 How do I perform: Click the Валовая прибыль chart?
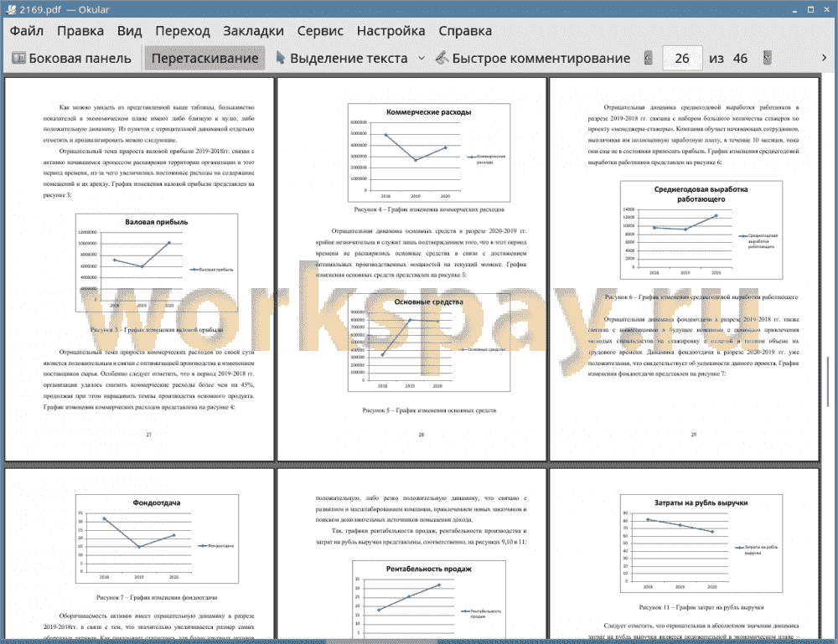click(157, 263)
